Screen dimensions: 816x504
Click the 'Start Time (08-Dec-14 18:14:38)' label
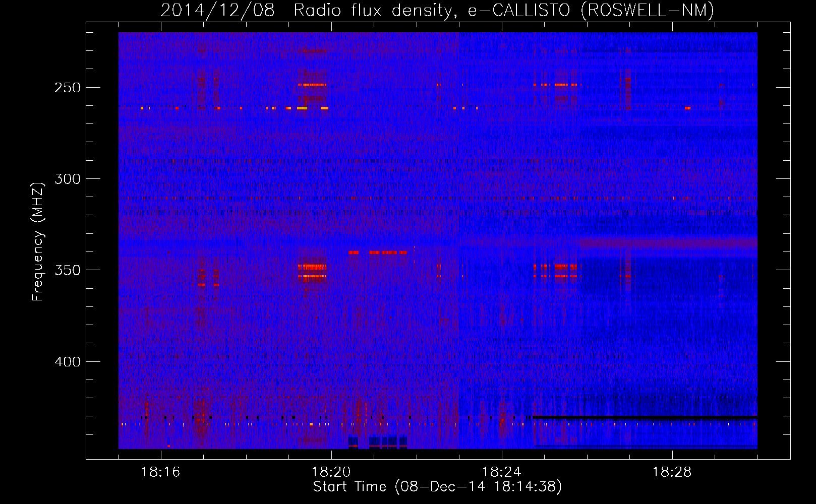pyautogui.click(x=437, y=487)
